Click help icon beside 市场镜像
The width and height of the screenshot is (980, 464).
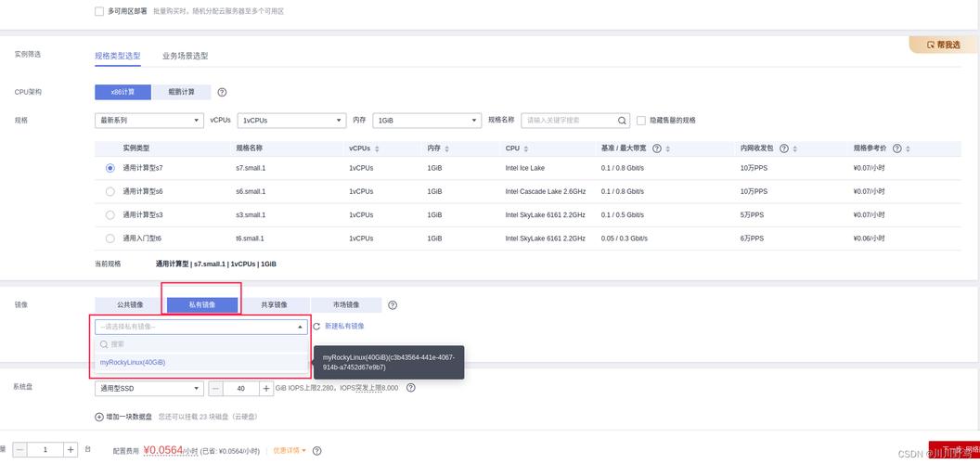(x=393, y=305)
